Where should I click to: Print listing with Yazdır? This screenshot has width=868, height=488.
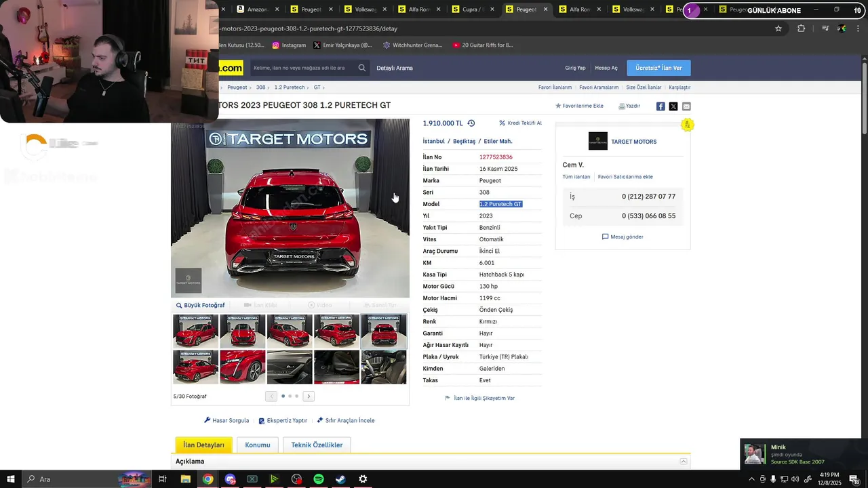pos(629,106)
